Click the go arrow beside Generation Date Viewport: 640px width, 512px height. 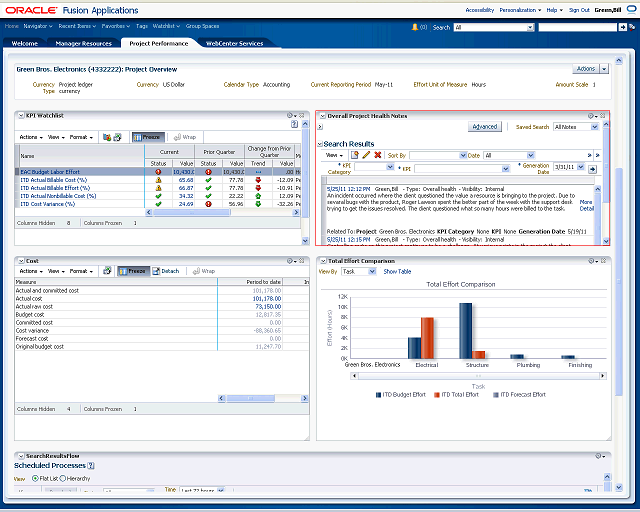[x=592, y=169]
